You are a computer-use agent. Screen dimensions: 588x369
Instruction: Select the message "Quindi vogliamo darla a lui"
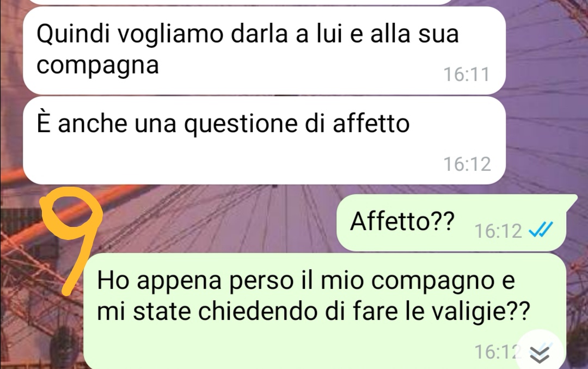click(x=264, y=50)
